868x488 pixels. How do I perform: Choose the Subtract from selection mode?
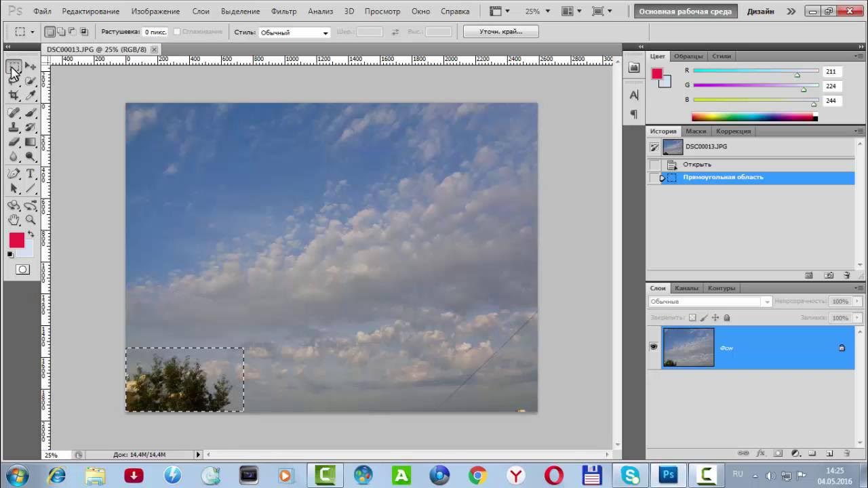click(73, 32)
